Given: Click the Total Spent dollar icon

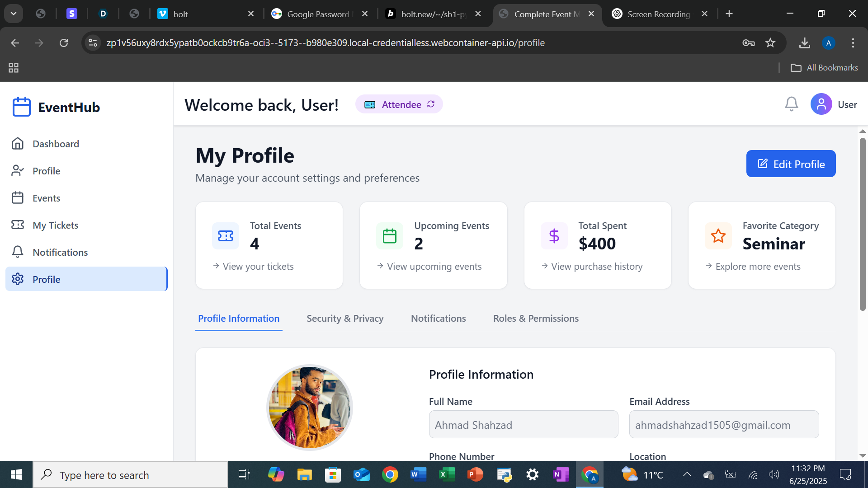Looking at the screenshot, I should click(554, 236).
